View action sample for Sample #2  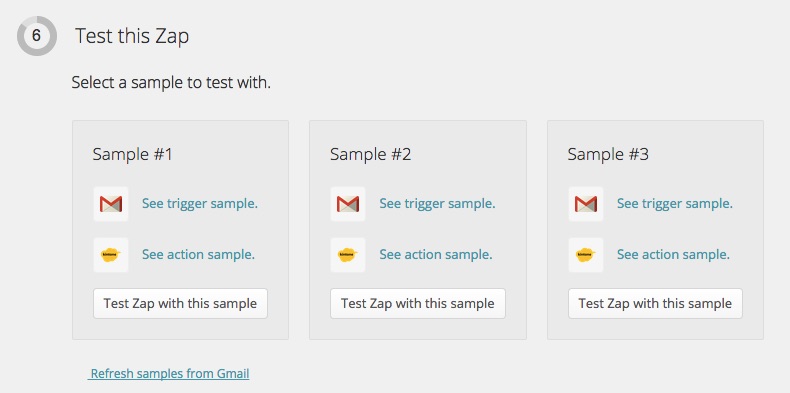point(436,254)
